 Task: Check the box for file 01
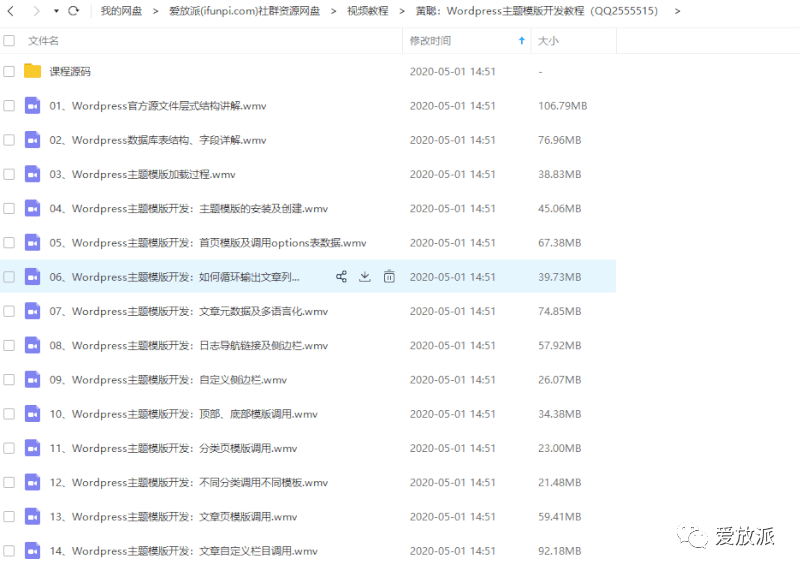coord(9,106)
